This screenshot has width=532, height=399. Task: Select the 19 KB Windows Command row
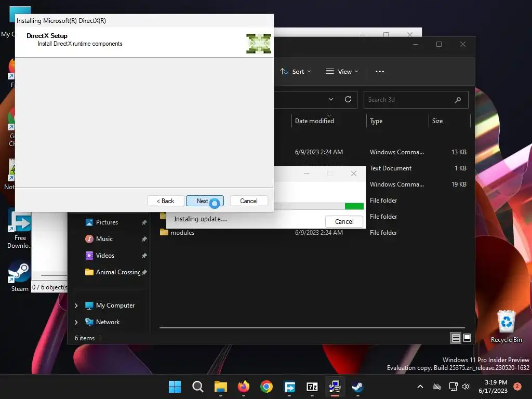click(418, 184)
